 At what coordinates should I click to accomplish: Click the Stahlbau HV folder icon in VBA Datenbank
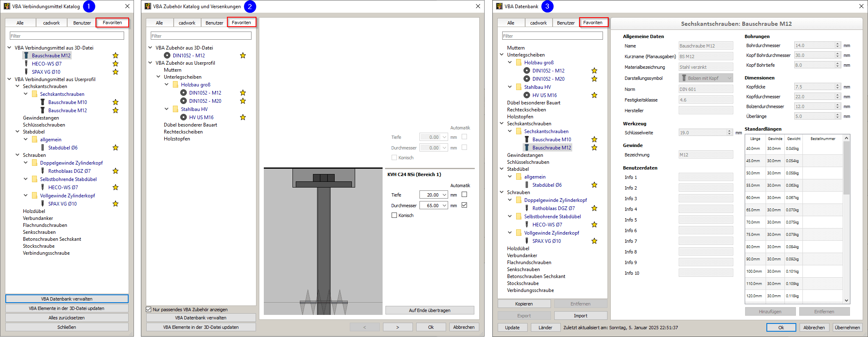coord(519,87)
